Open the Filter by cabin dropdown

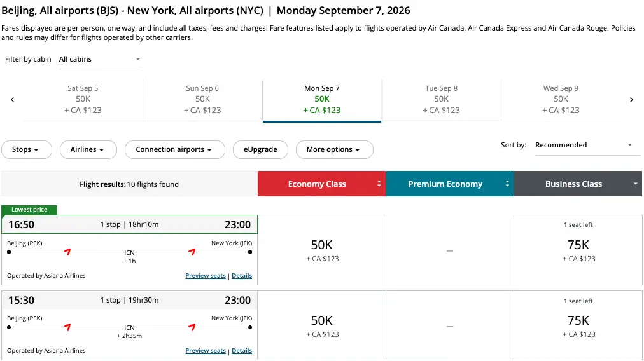[99, 60]
